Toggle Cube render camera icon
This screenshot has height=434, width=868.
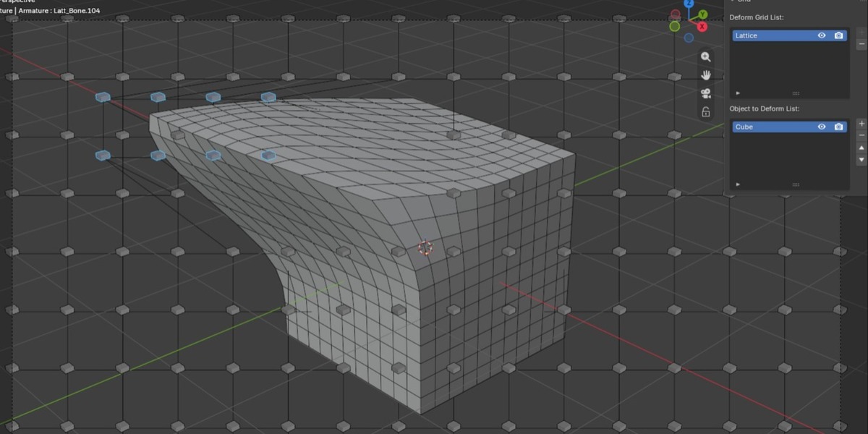tap(838, 127)
